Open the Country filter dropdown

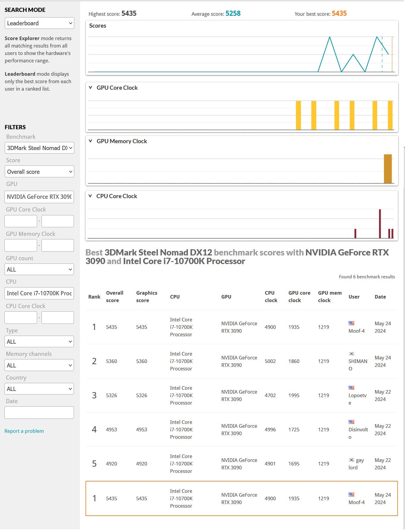(x=39, y=389)
